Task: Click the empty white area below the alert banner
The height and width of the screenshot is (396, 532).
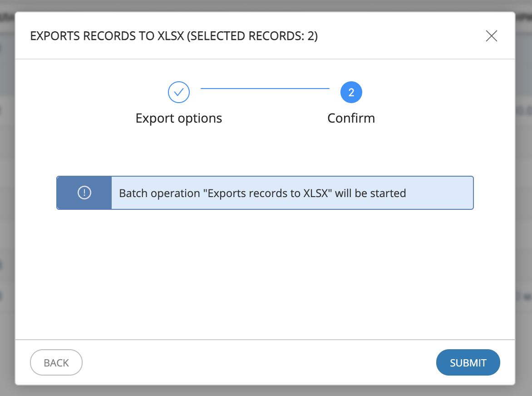Action: coord(265,272)
